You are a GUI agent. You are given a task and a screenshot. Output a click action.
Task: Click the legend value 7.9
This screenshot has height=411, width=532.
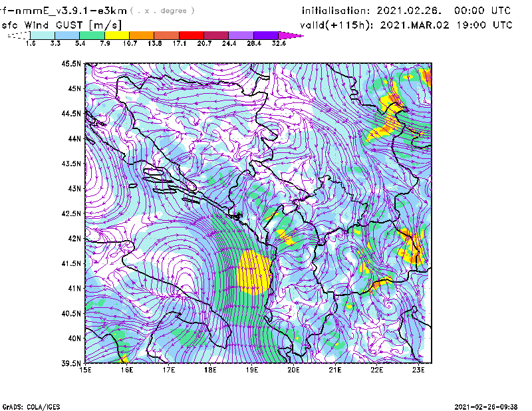coord(105,43)
